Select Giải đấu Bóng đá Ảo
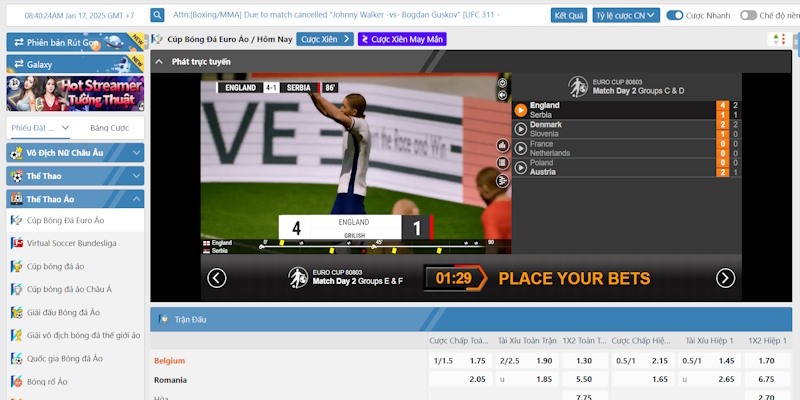Screen dimensions: 800x400 pyautogui.click(x=75, y=312)
